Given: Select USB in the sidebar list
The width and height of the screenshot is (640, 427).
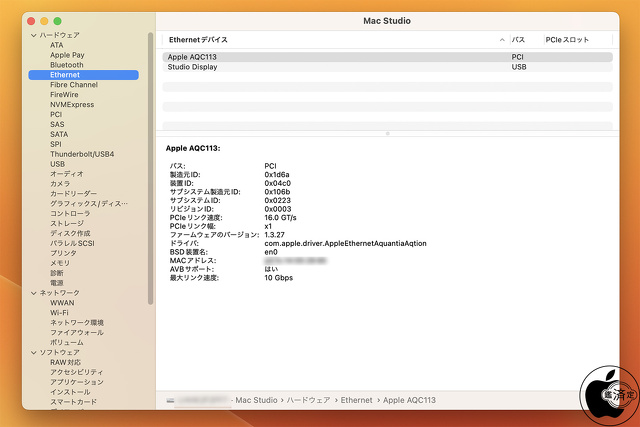Looking at the screenshot, I should [57, 164].
